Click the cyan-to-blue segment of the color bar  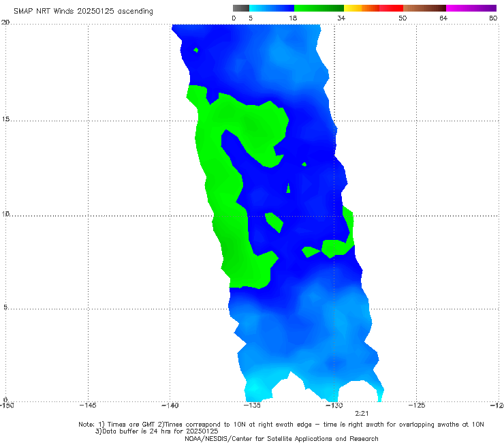(x=272, y=8)
